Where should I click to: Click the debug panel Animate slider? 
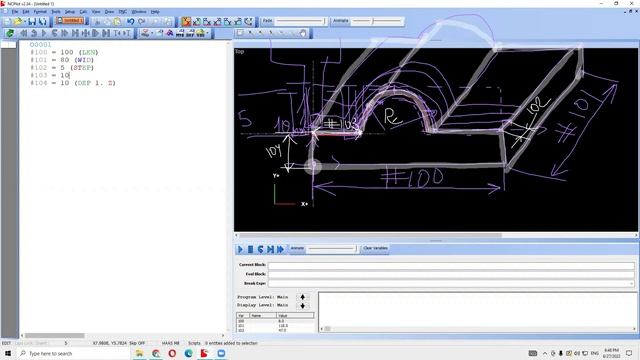point(332,248)
